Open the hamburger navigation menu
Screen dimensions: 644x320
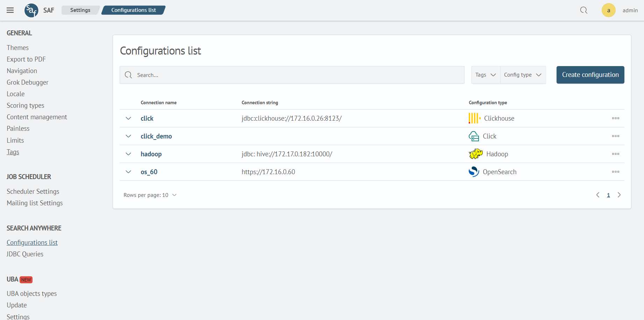[x=10, y=10]
